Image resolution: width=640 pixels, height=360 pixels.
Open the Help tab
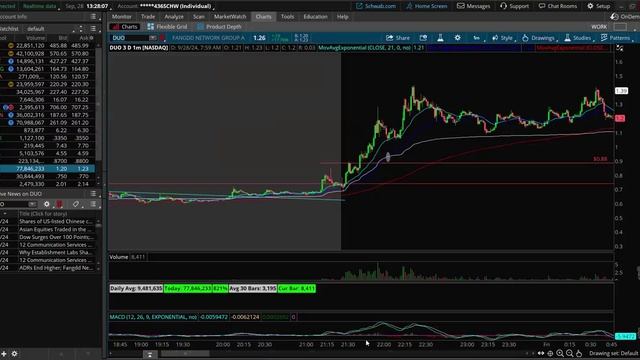(342, 17)
